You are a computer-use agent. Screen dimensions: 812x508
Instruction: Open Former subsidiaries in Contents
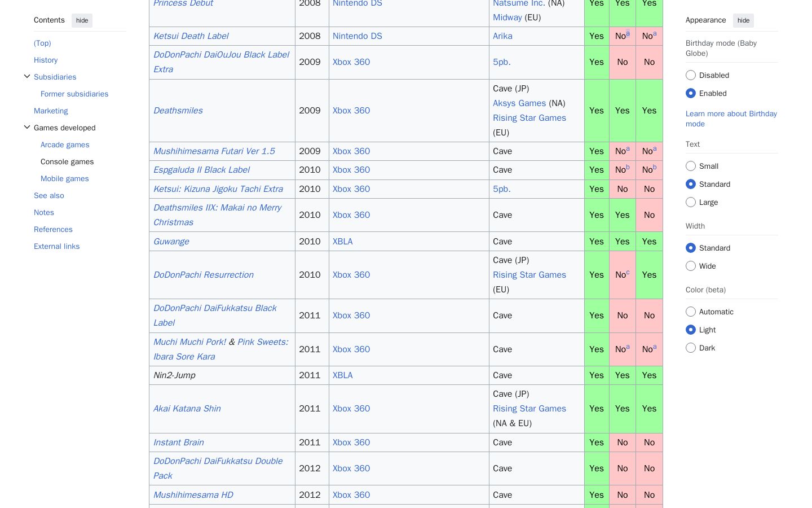[x=74, y=94]
